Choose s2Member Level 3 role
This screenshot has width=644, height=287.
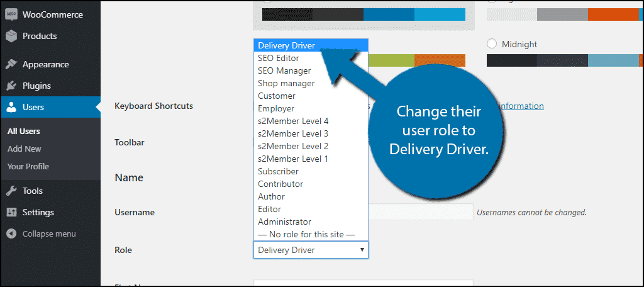pos(311,133)
